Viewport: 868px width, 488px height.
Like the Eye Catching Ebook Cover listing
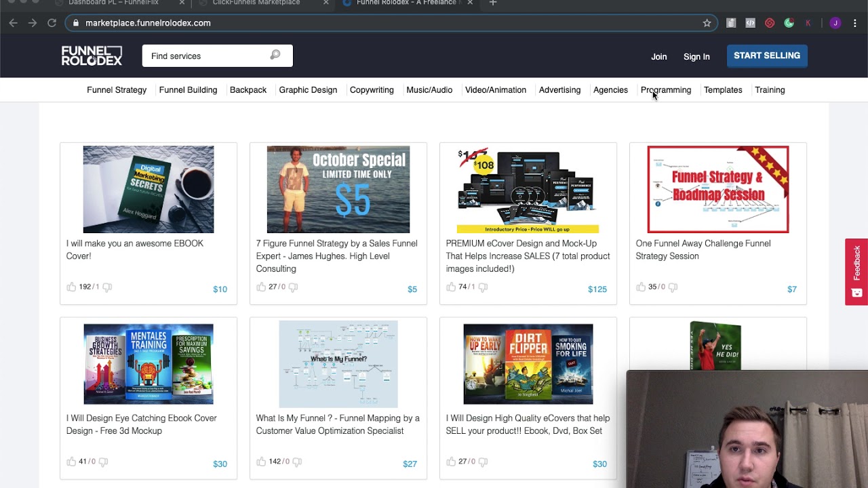pyautogui.click(x=71, y=462)
